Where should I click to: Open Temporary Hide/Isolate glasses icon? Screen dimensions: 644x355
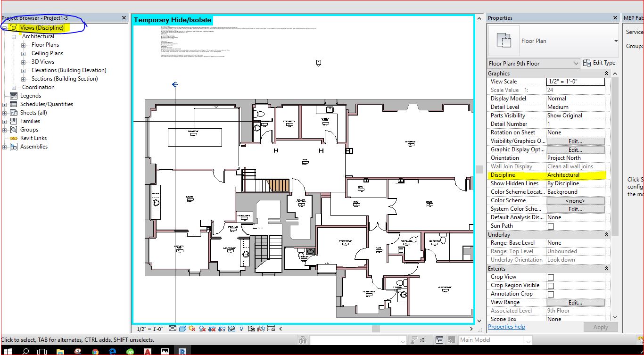pos(231,329)
